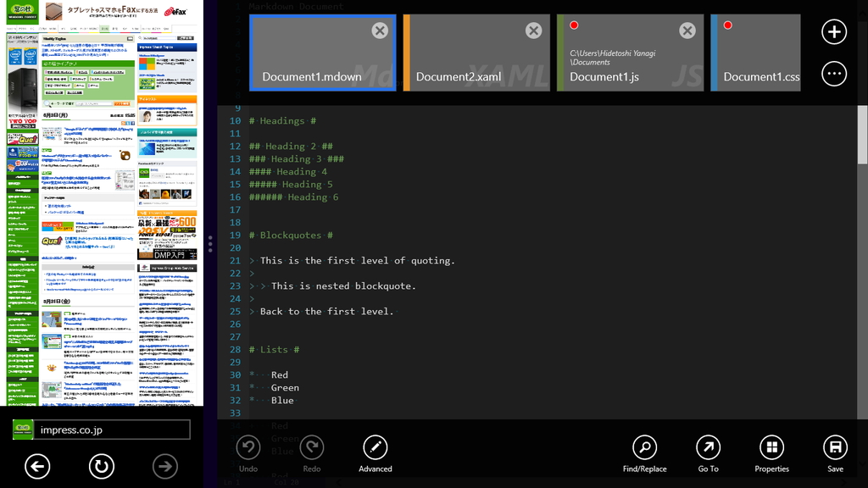Switch to Document1.css tab
This screenshot has width=868, height=488.
click(755, 53)
